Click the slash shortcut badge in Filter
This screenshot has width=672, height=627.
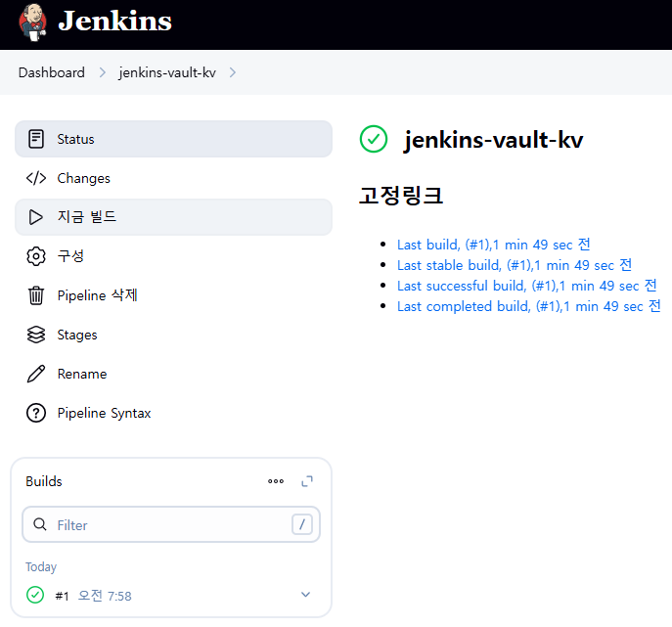tap(302, 524)
